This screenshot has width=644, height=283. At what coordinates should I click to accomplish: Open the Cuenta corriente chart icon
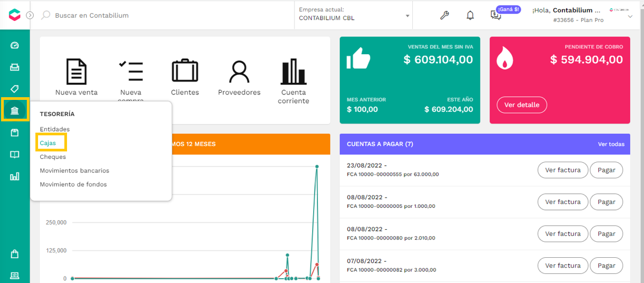click(293, 72)
